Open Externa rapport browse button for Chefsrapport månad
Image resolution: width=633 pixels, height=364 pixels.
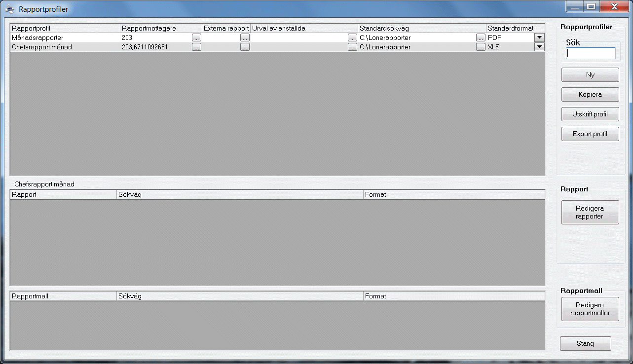click(x=245, y=47)
